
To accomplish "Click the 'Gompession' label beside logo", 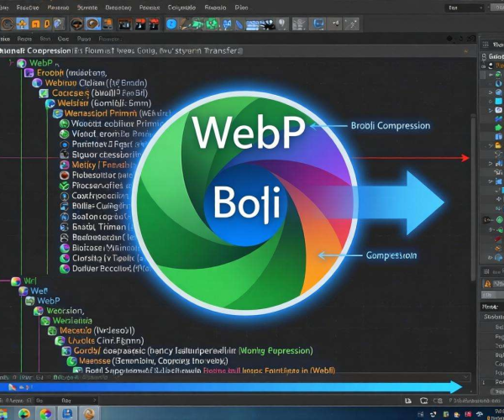I will tap(391, 255).
